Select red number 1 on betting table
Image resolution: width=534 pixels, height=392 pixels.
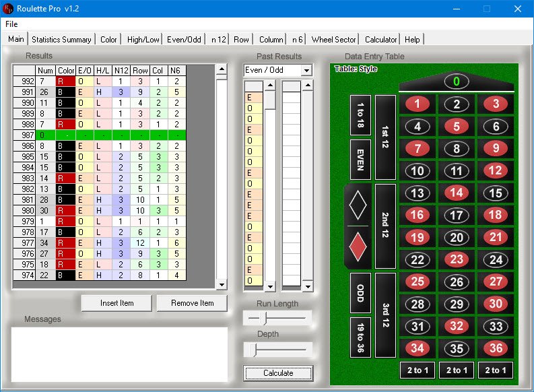pos(418,104)
